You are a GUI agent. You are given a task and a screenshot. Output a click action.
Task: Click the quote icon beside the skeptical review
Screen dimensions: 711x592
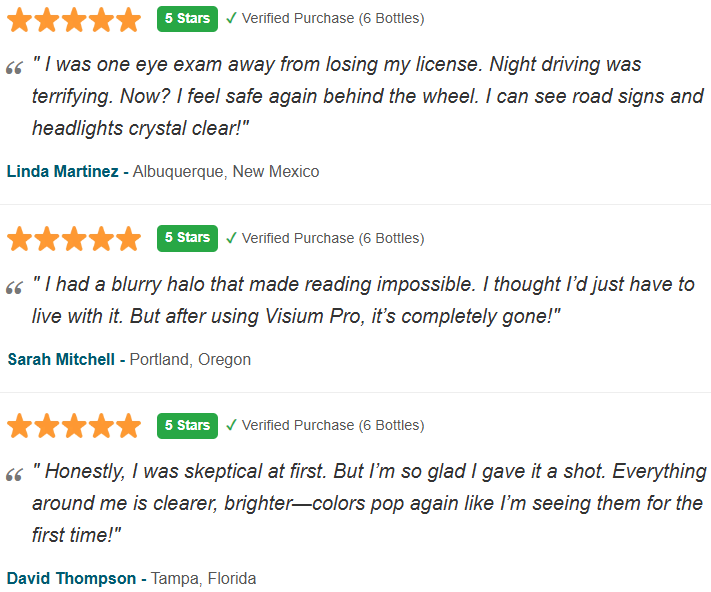(15, 475)
